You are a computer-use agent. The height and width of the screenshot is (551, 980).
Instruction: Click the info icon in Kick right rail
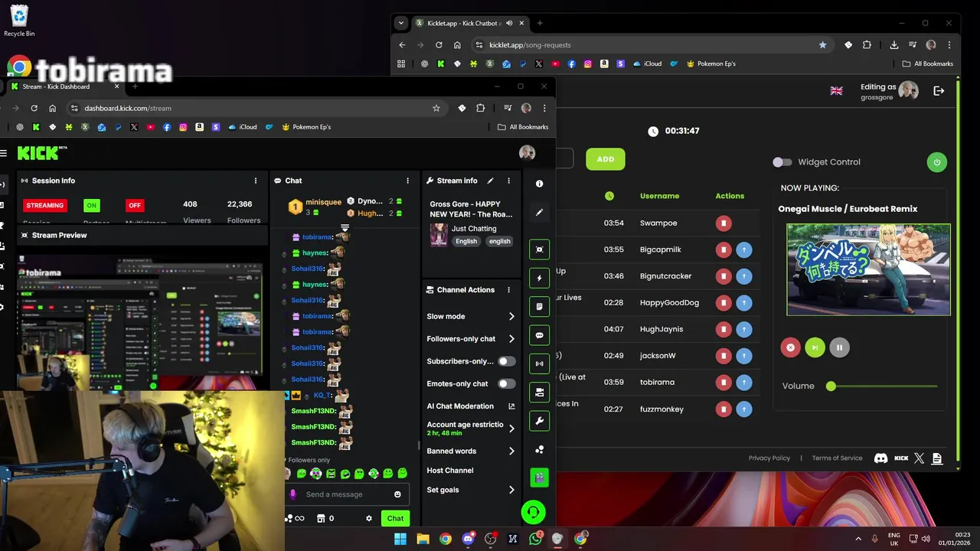coord(539,184)
